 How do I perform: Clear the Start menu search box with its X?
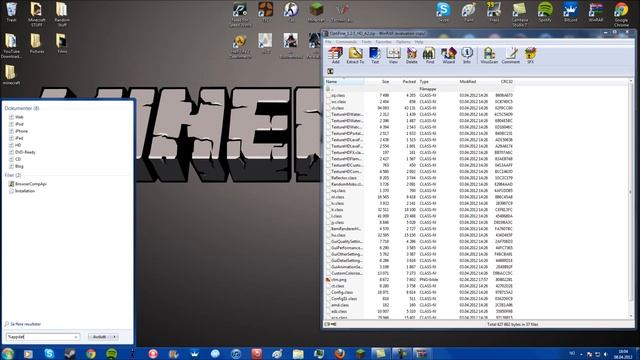tap(76, 337)
